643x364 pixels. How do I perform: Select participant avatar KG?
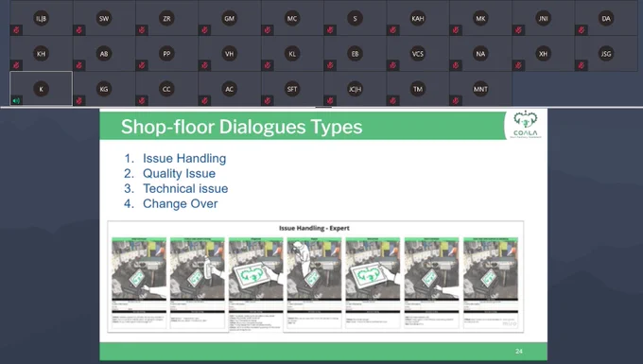[x=104, y=89]
